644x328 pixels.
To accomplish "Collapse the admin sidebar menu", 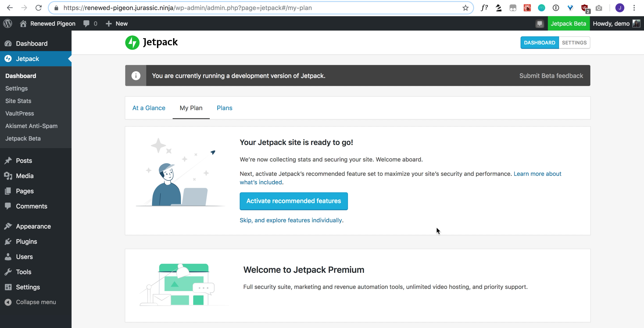I will [x=35, y=302].
